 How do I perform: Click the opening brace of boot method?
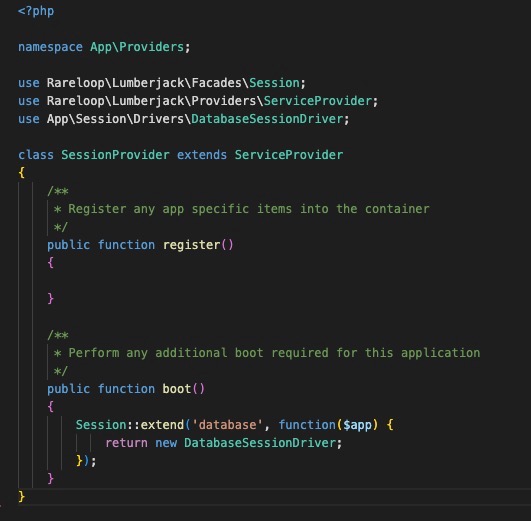pos(50,407)
